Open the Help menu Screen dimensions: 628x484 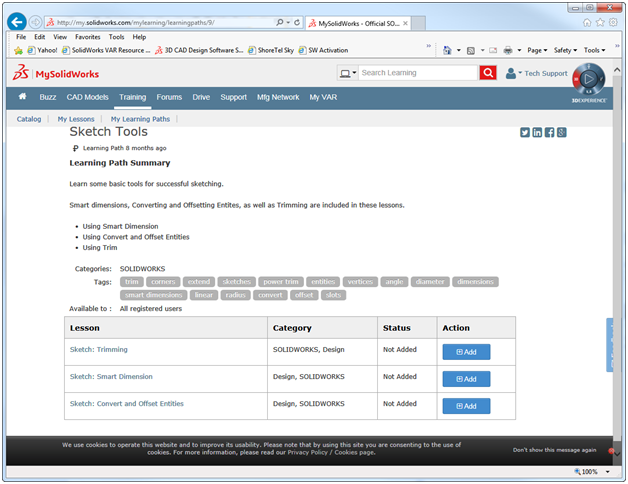139,37
